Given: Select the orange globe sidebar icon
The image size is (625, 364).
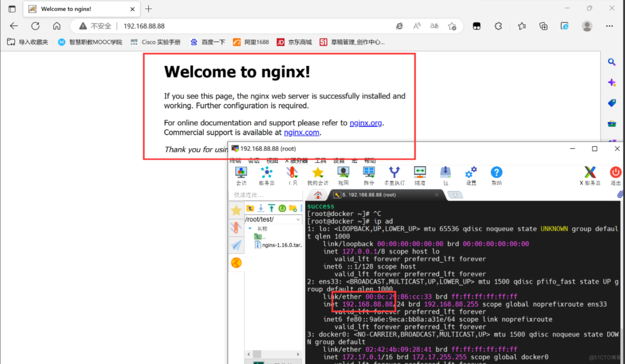Looking at the screenshot, I should pos(236,262).
